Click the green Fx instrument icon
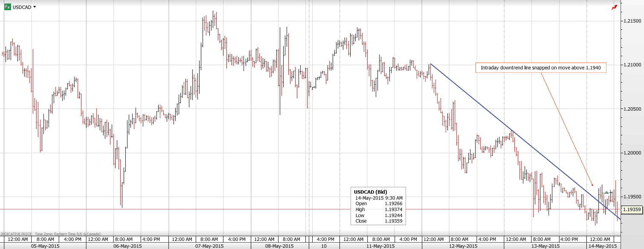 [x=7, y=7]
